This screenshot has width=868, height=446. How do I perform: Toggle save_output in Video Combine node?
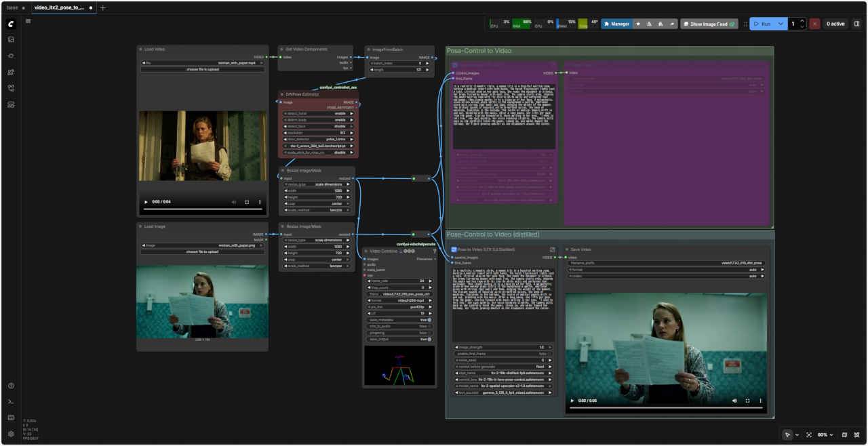pyautogui.click(x=429, y=339)
